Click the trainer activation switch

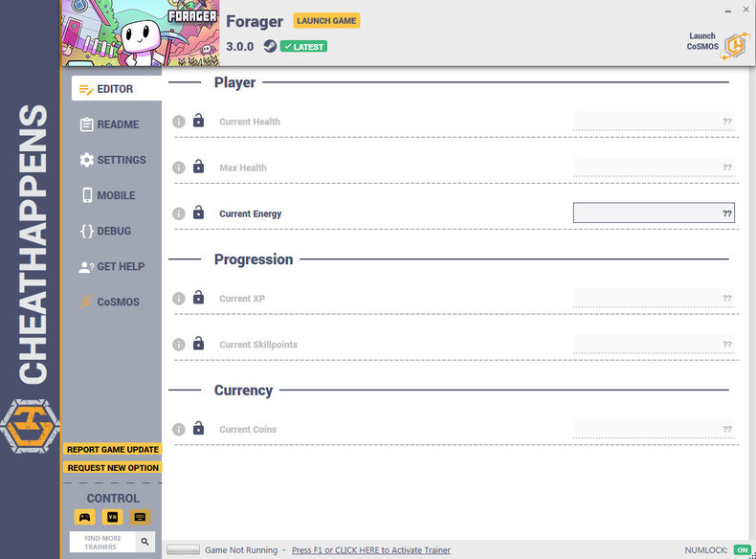tap(183, 549)
